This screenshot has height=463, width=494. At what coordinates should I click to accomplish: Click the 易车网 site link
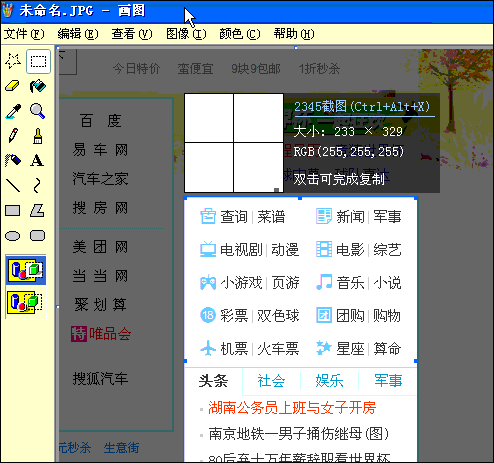(100, 150)
